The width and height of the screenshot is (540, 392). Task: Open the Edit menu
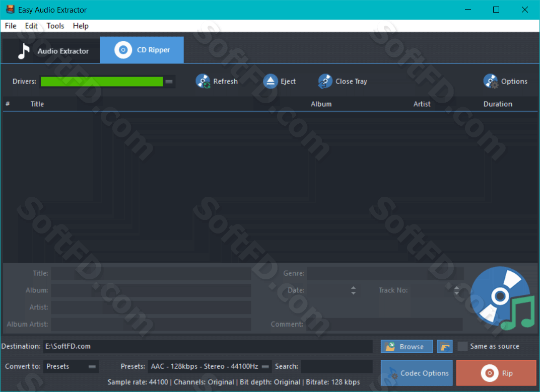[31, 26]
